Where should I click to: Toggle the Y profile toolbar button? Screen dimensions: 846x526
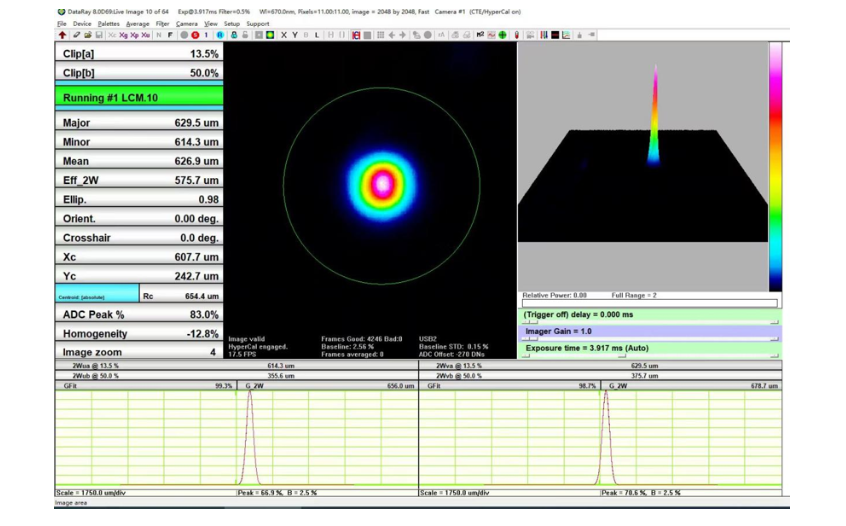pyautogui.click(x=295, y=35)
